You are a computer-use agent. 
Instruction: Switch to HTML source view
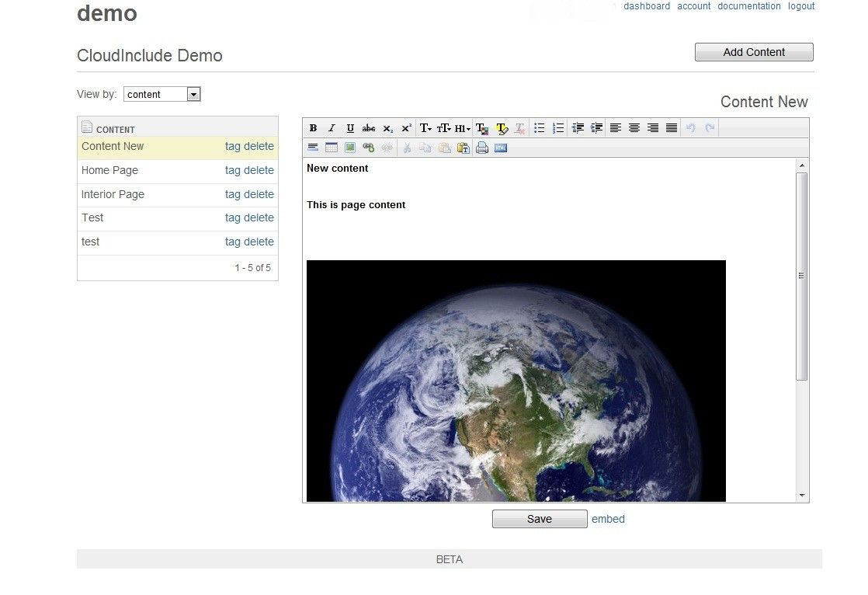(x=501, y=148)
